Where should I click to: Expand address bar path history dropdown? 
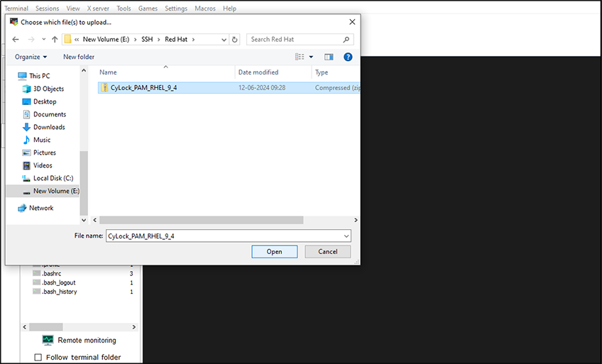click(x=223, y=40)
